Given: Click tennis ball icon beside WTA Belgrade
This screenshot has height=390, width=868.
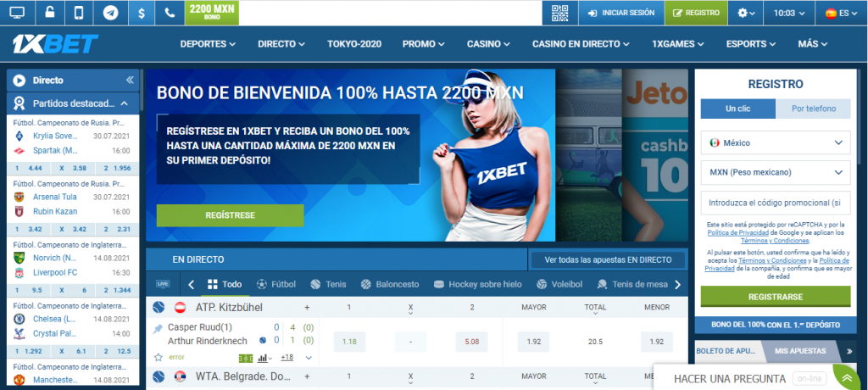Looking at the screenshot, I should 159,376.
